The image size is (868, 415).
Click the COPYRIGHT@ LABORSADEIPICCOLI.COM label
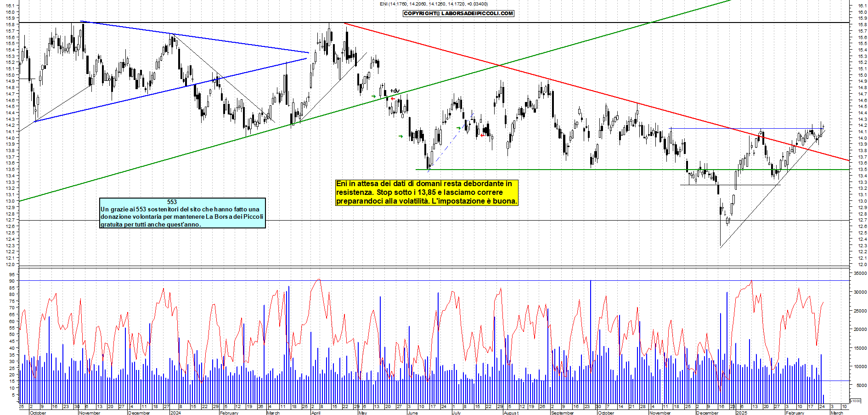point(458,13)
